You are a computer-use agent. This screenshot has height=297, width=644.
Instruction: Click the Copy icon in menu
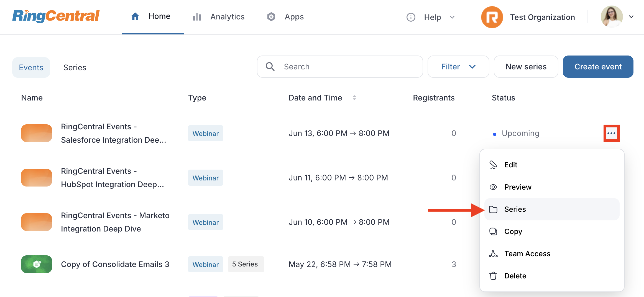(493, 231)
